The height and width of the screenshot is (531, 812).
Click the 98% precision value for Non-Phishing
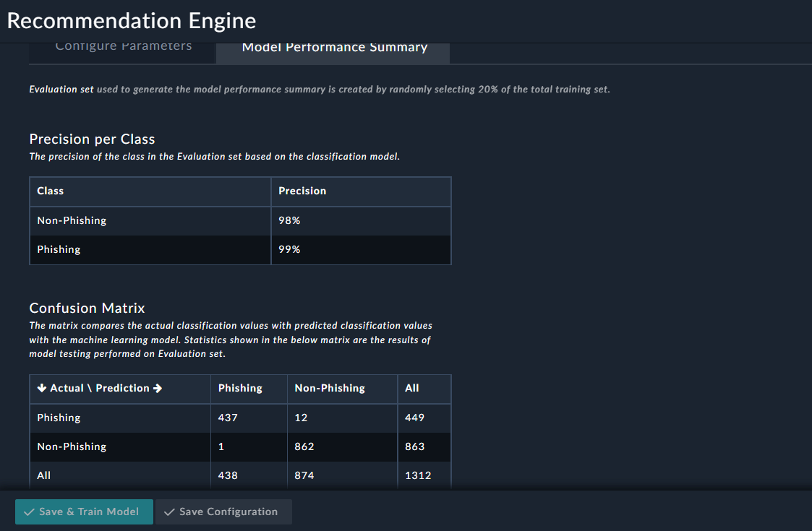tap(289, 220)
